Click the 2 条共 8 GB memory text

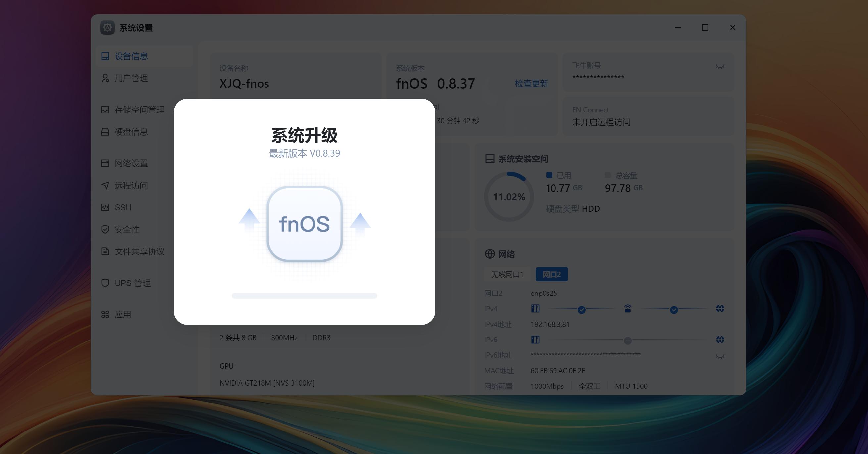pyautogui.click(x=238, y=338)
